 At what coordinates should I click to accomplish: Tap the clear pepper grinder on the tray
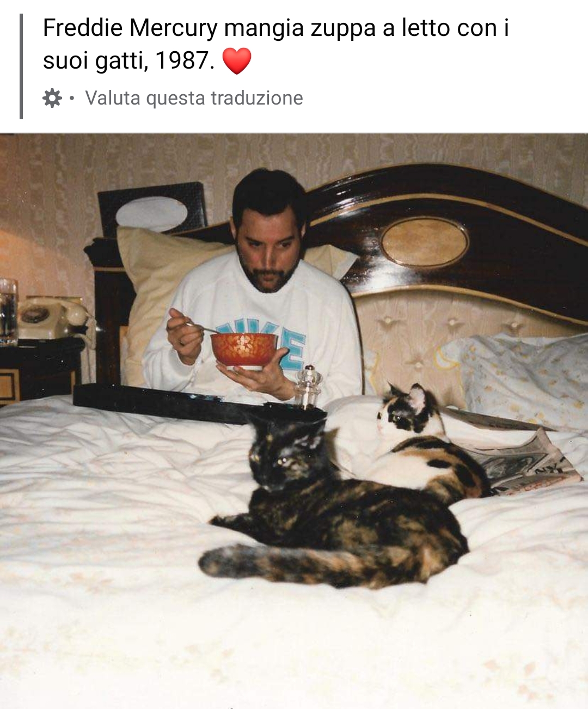(308, 388)
